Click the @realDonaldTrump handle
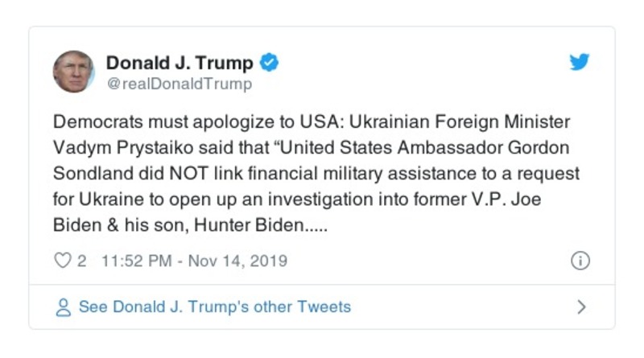 coord(179,84)
